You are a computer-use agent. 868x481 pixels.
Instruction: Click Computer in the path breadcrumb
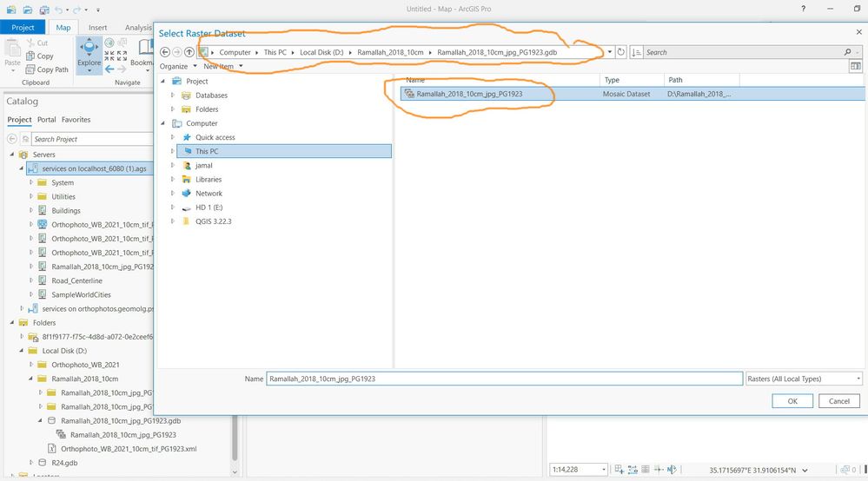(x=235, y=52)
